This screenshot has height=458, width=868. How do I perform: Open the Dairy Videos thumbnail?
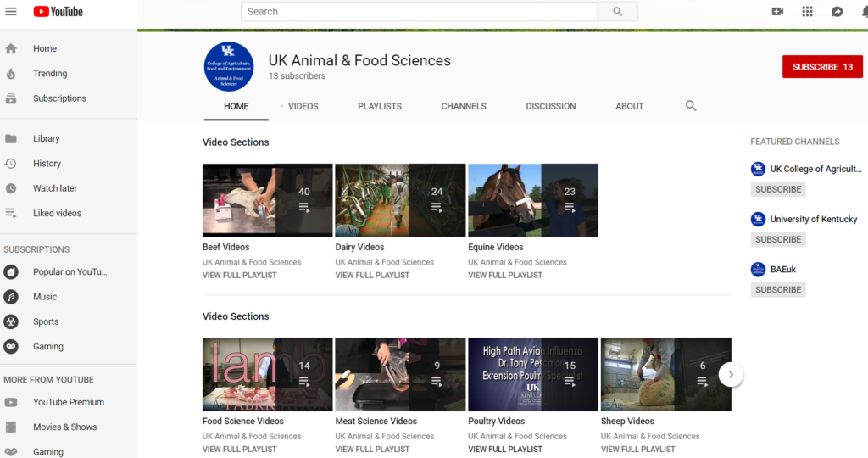400,200
